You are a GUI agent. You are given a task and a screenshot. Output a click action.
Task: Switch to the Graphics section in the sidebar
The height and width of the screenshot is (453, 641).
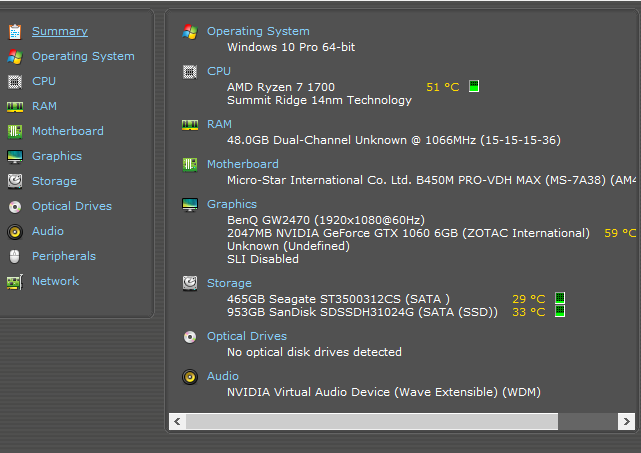[56, 156]
